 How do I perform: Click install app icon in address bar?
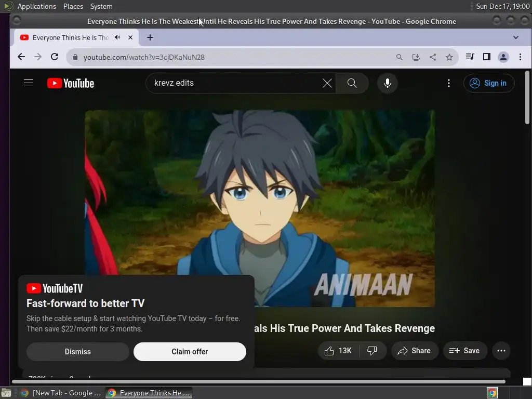416,57
